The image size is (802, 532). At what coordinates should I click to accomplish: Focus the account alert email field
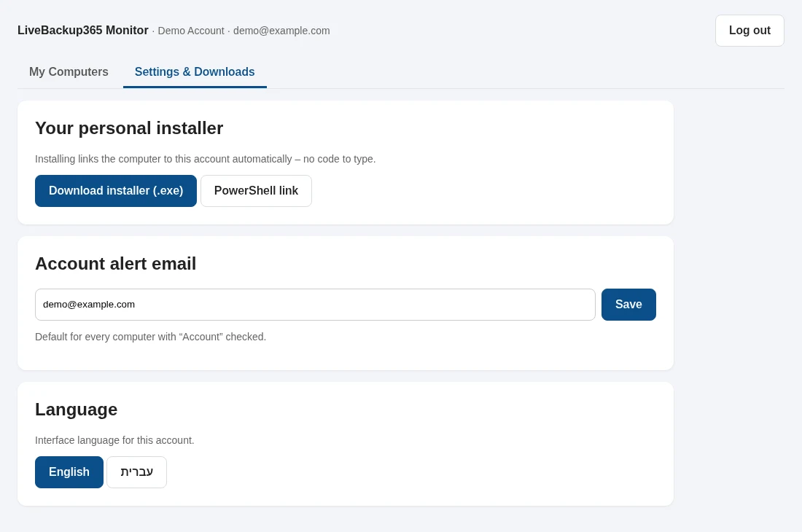point(315,305)
